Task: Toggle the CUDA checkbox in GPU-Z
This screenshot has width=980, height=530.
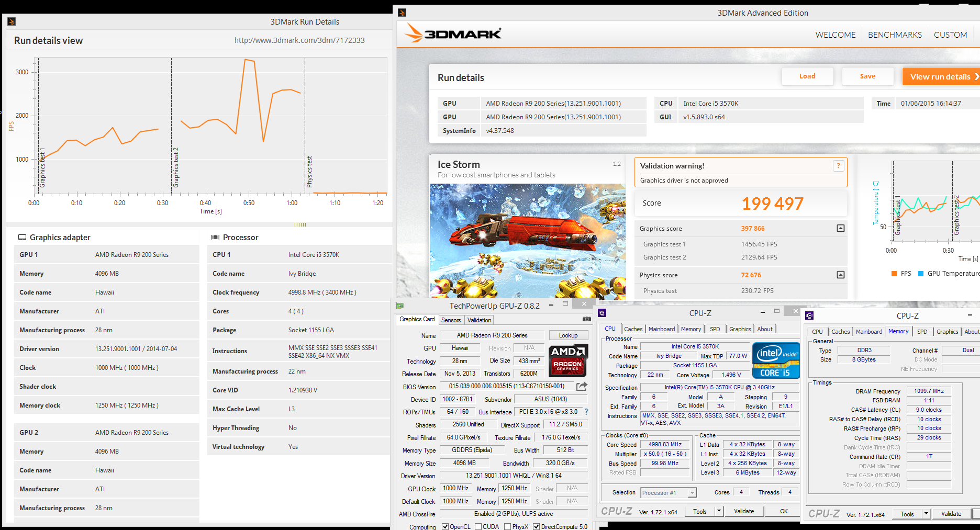Action: pos(478,527)
